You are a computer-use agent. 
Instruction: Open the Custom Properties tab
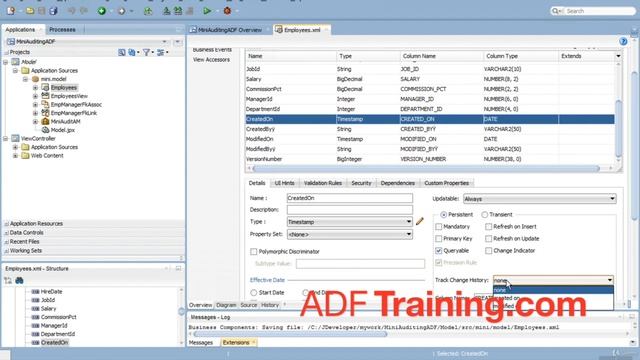point(446,183)
